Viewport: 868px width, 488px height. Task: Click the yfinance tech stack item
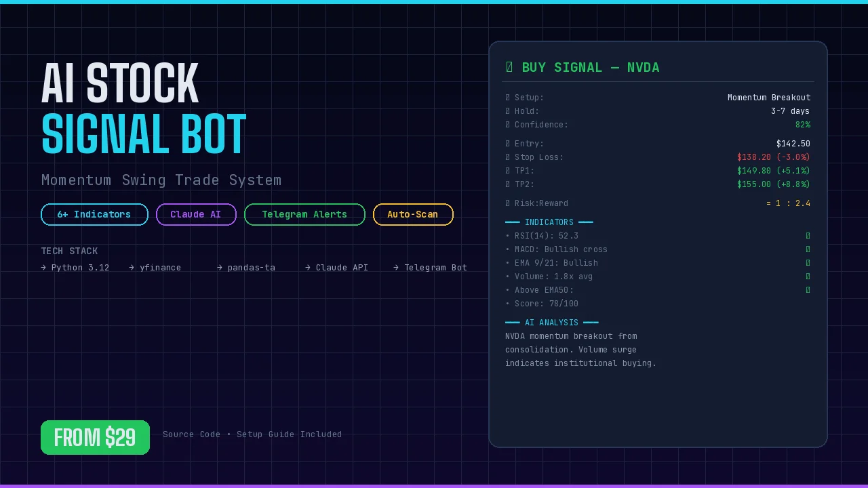click(155, 268)
